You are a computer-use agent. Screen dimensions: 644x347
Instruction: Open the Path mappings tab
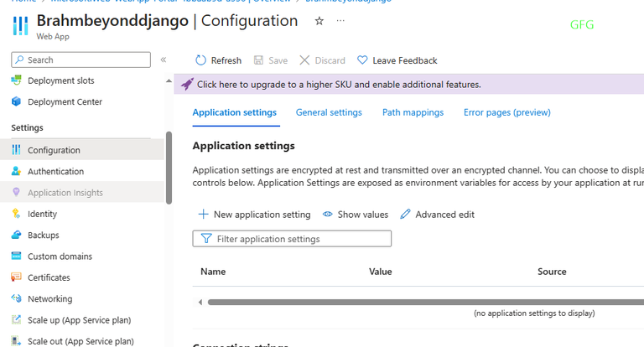413,112
